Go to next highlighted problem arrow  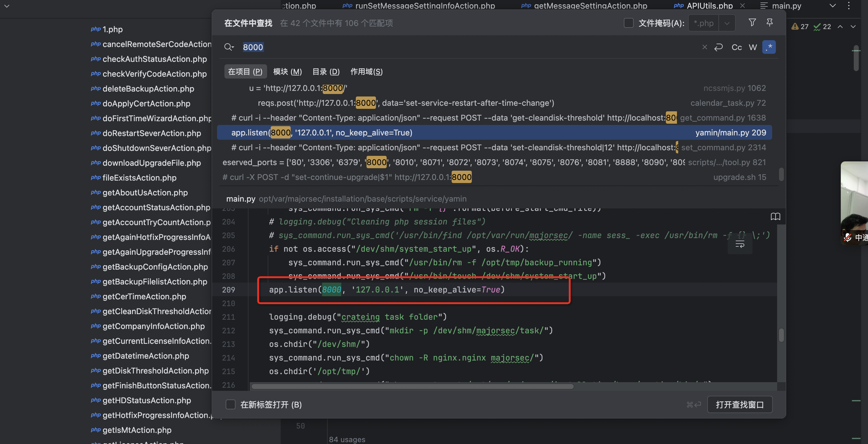[853, 27]
